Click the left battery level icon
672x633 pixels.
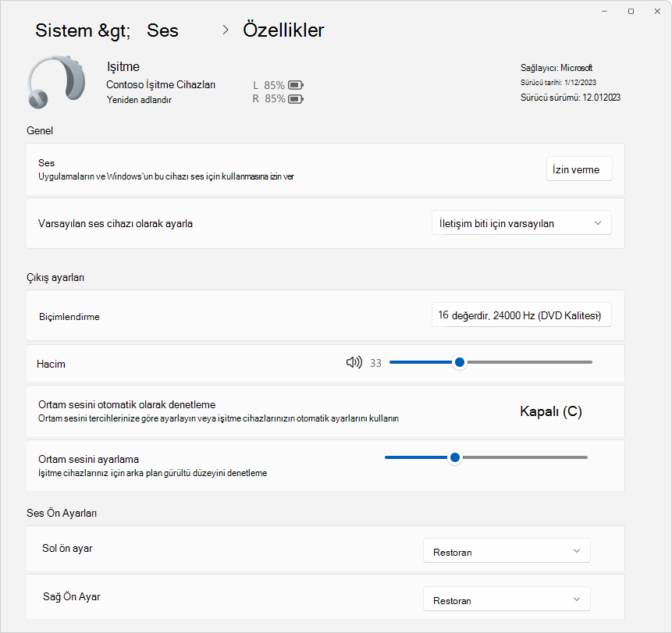296,85
